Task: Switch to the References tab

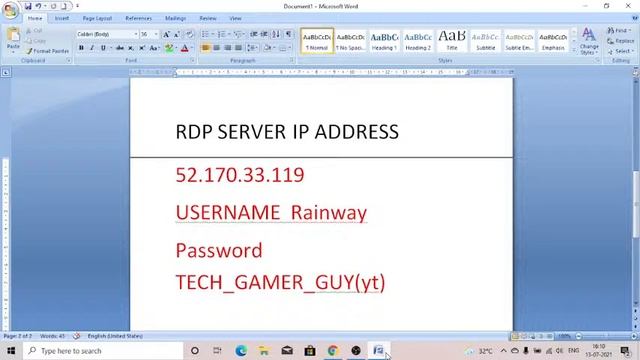Action: pos(138,18)
